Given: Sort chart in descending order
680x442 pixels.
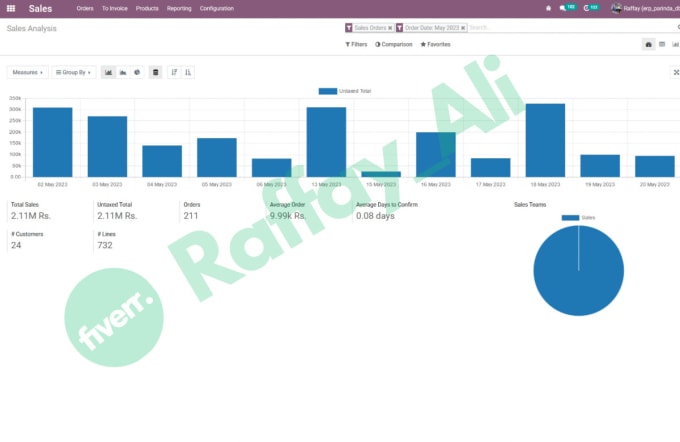Looking at the screenshot, I should [x=174, y=72].
